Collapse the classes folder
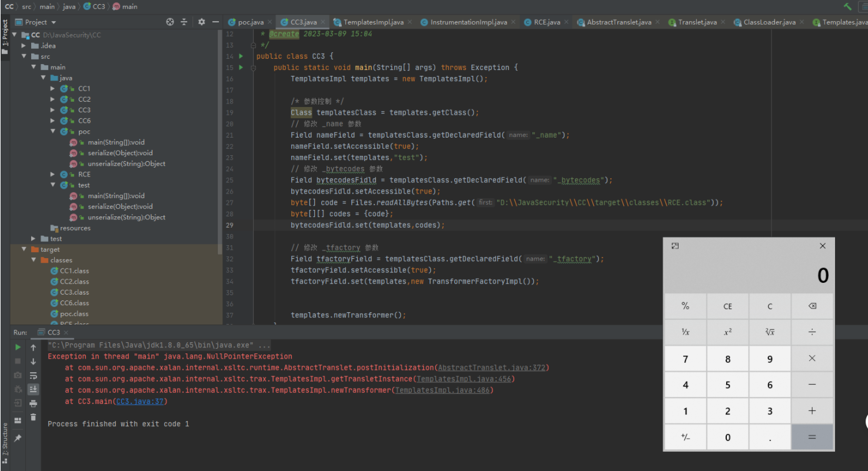The width and height of the screenshot is (868, 471). 34,260
